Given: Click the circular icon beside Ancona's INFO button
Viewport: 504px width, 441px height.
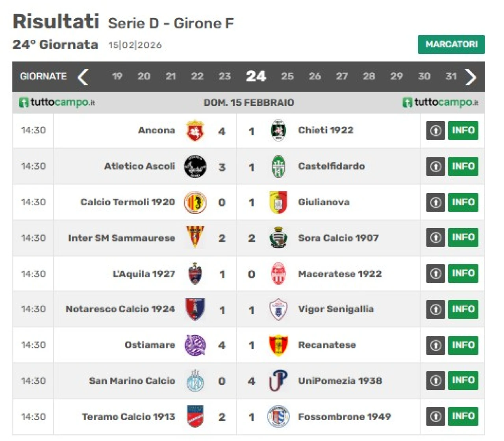Looking at the screenshot, I should pyautogui.click(x=435, y=131).
